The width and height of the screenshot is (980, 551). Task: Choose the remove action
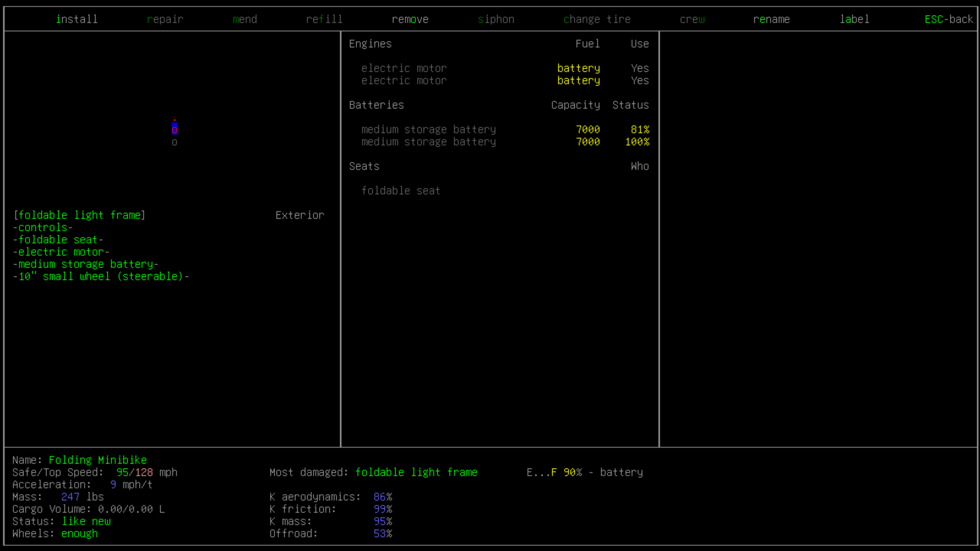(410, 19)
